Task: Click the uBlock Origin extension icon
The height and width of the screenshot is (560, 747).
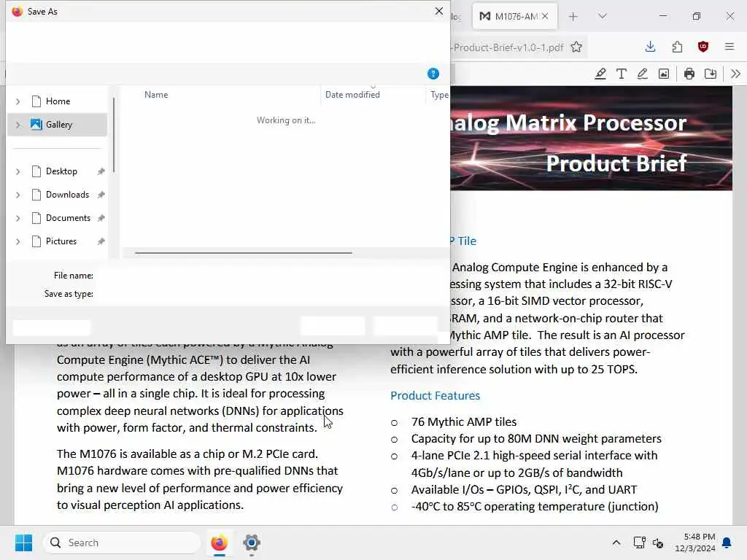Action: [x=703, y=47]
